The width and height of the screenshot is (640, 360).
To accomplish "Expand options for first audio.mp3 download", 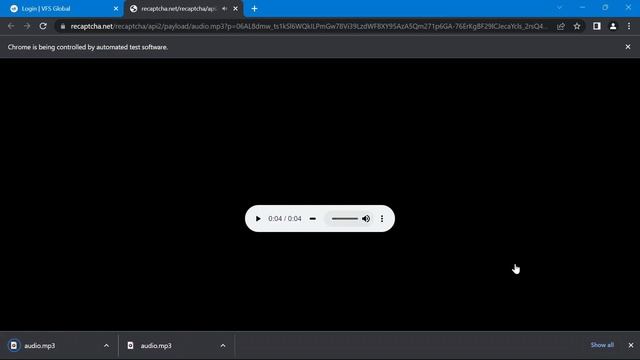I will tap(107, 346).
